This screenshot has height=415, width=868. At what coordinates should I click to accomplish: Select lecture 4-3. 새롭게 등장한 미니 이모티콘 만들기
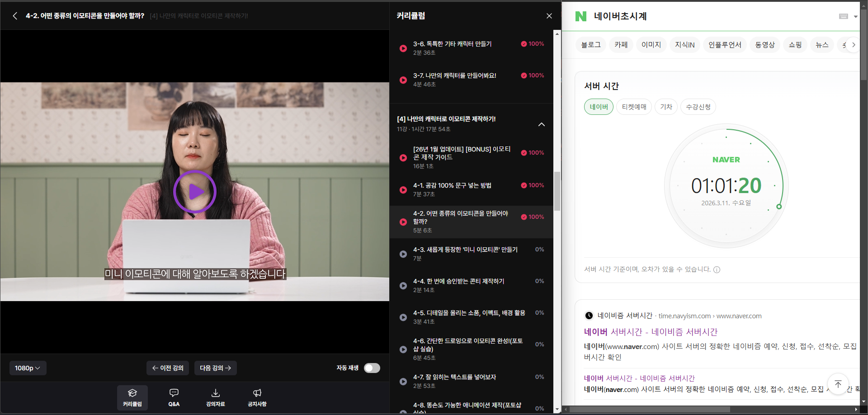coord(472,254)
